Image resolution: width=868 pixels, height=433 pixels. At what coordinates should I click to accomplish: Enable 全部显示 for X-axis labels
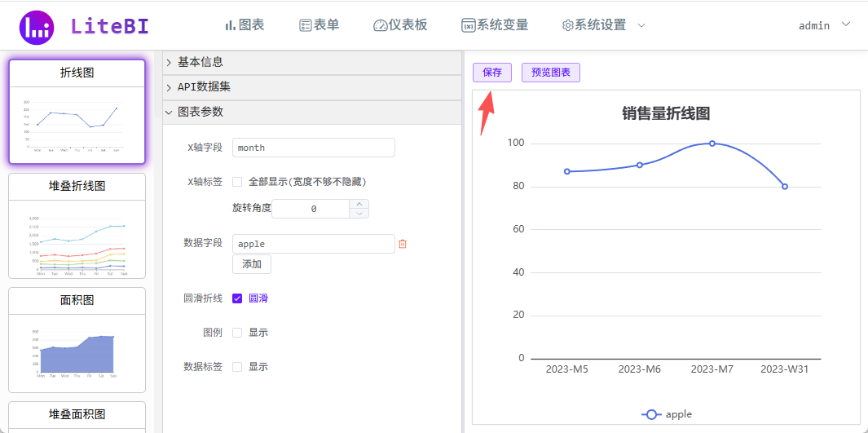[237, 182]
